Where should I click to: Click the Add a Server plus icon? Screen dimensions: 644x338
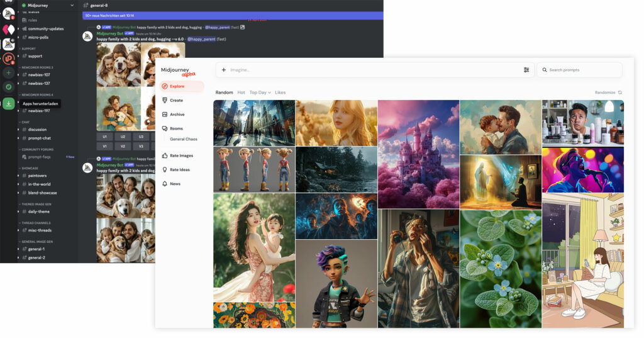(x=8, y=73)
